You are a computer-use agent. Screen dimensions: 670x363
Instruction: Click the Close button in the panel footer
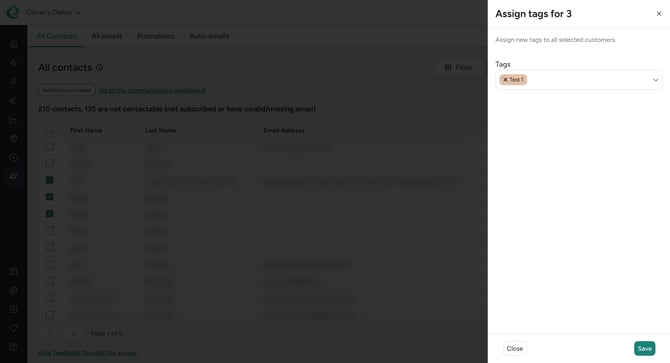coord(514,348)
